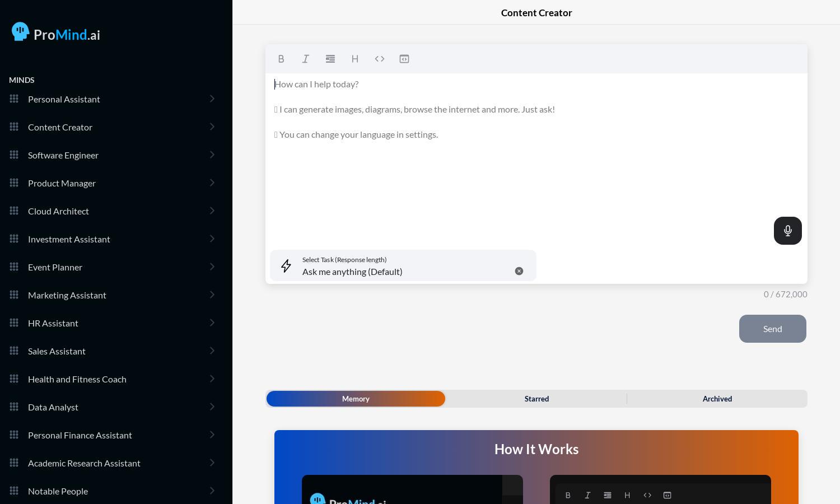Open the Select Task dropdown

[x=403, y=265]
